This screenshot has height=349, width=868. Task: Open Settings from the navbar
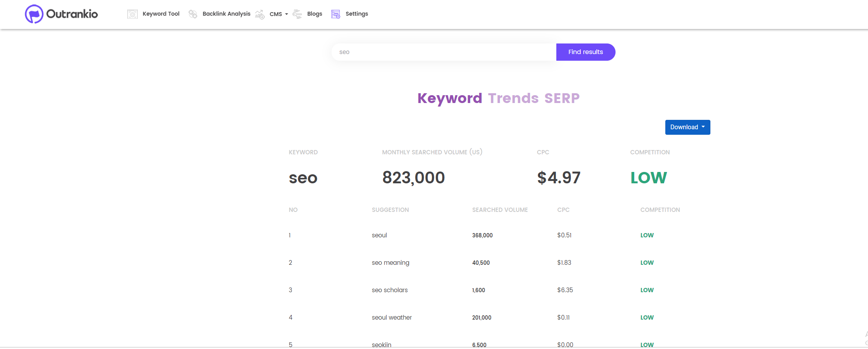click(x=357, y=14)
